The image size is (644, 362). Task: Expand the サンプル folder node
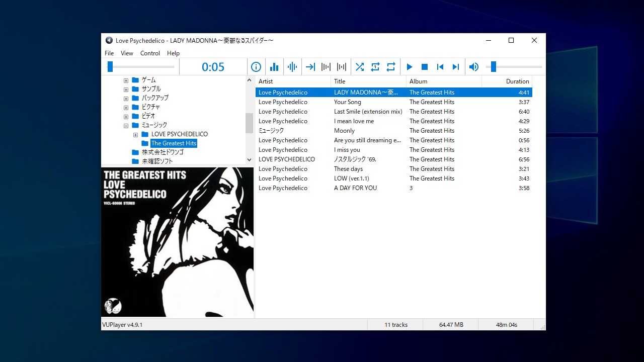(126, 89)
